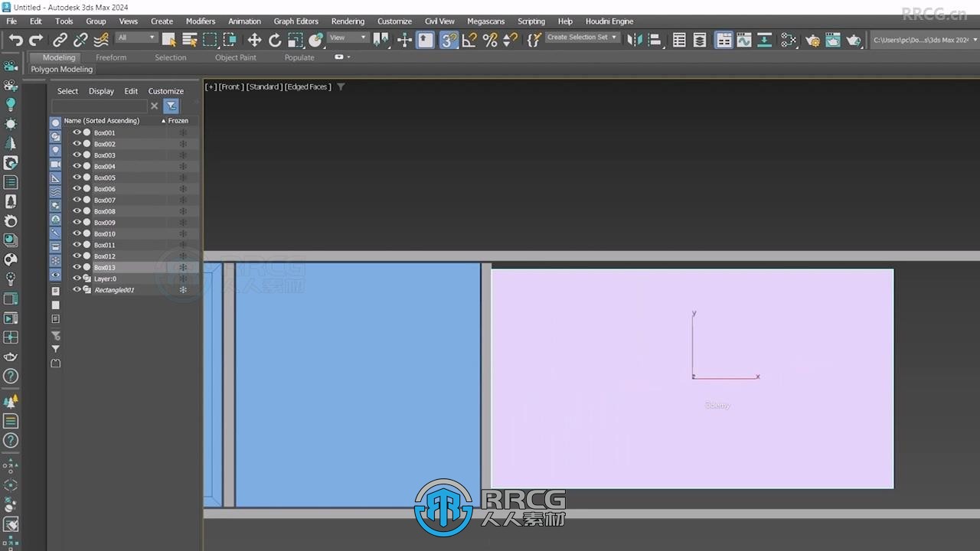Click the Select and Manipulate icon

click(405, 40)
